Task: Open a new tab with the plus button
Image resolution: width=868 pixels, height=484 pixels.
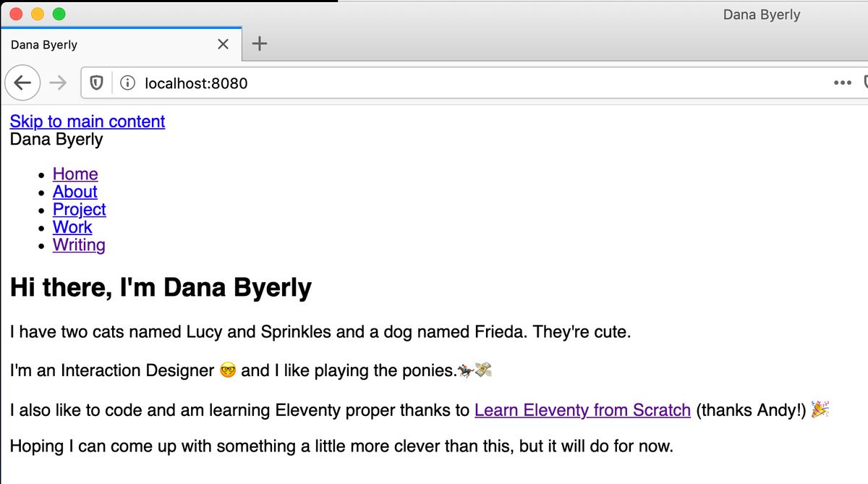Action: click(260, 44)
